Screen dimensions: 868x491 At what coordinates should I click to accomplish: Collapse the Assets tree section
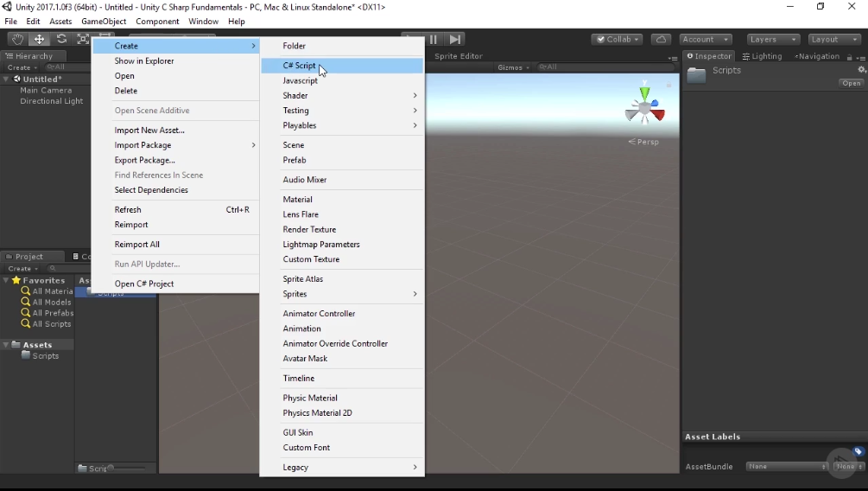coord(5,345)
